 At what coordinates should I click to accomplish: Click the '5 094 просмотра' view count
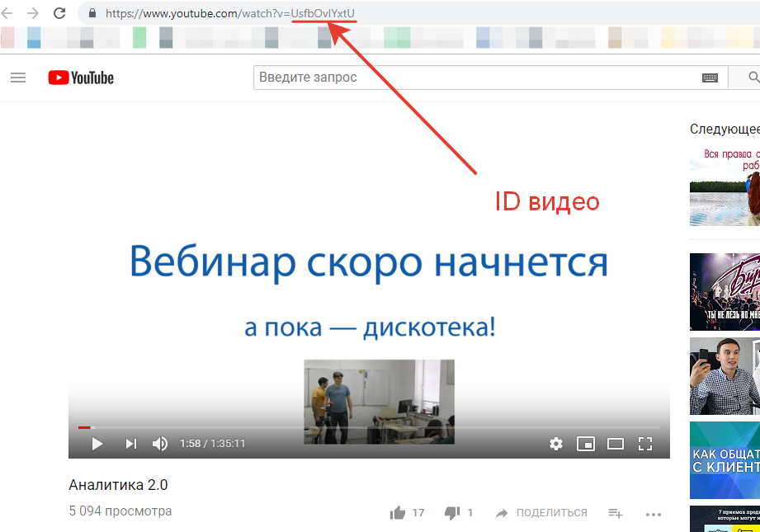coord(120,511)
